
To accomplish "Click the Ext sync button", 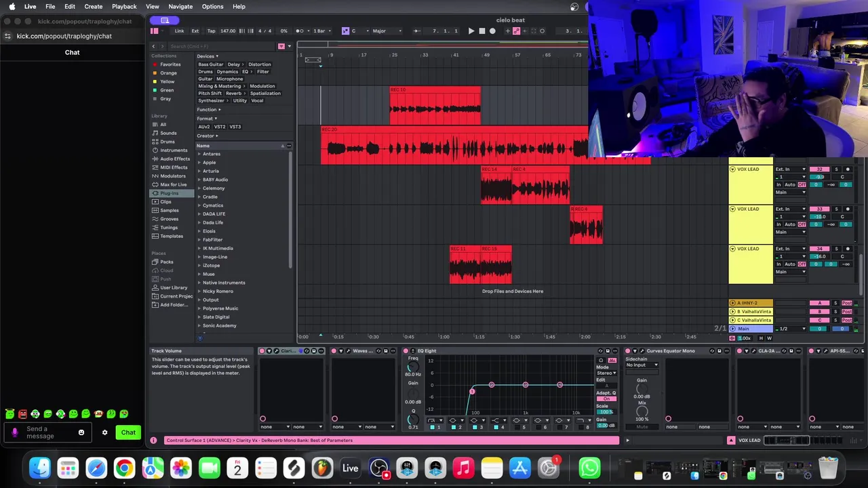I will click(195, 30).
